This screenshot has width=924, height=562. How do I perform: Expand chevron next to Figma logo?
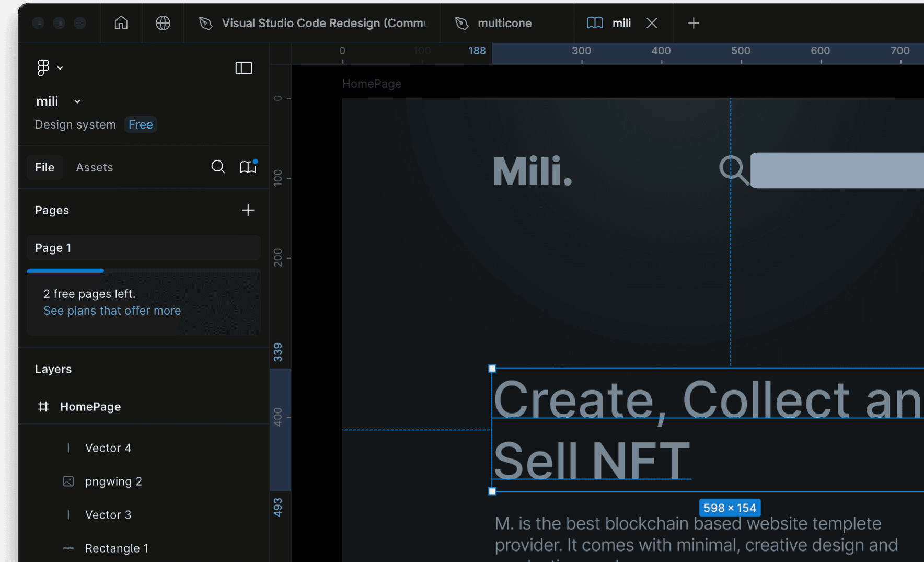pyautogui.click(x=60, y=68)
